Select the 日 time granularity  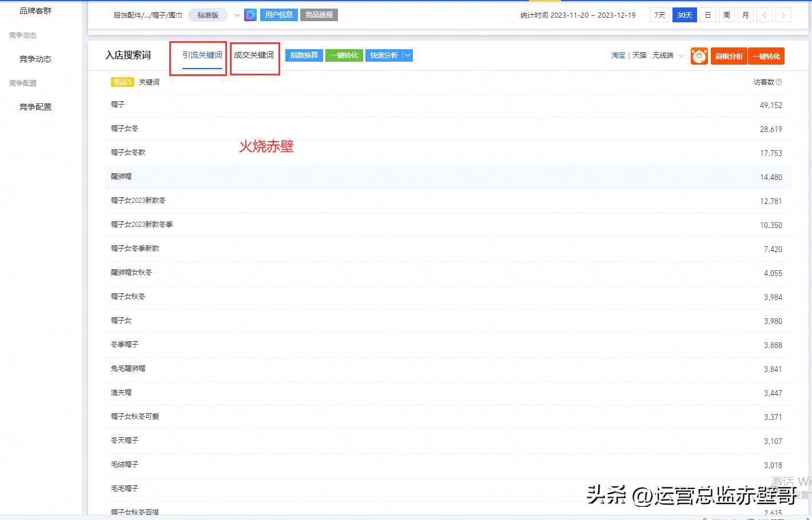coord(708,15)
